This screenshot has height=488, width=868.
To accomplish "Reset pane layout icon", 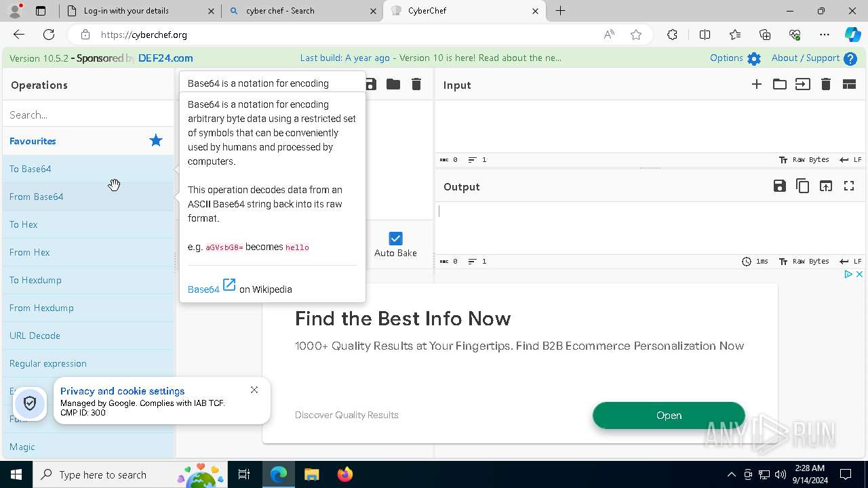I will click(x=849, y=84).
